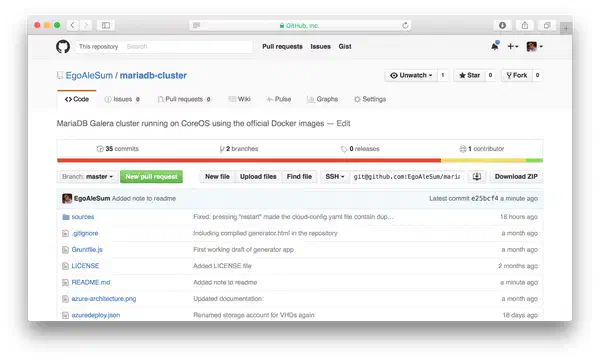Image resolution: width=600 pixels, height=361 pixels.
Task: Open the Gruntfile.js file
Action: click(x=87, y=250)
